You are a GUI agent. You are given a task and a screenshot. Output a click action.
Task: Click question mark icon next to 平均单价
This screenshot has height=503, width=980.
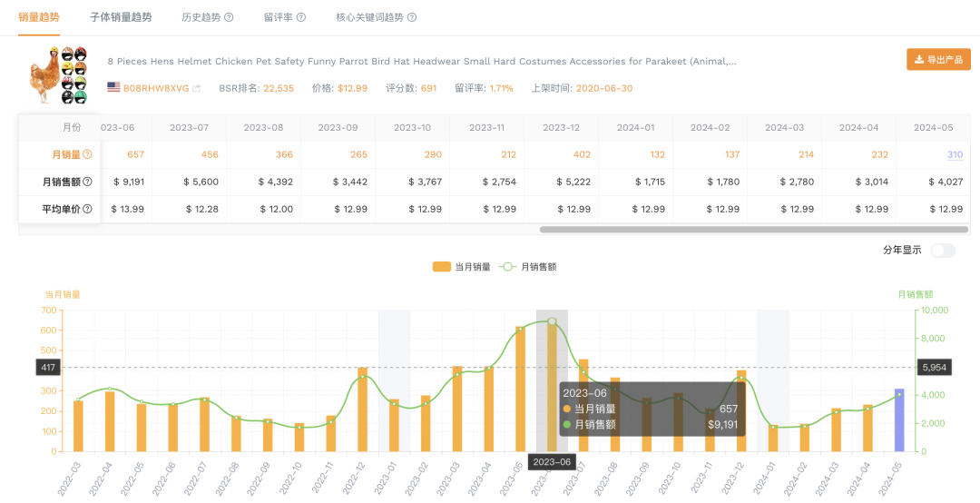[x=87, y=209]
